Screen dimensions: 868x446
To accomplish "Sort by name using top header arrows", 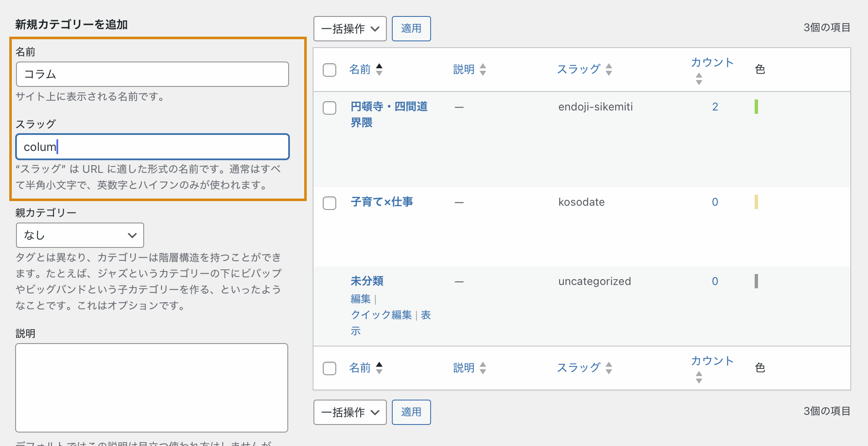I will [379, 70].
